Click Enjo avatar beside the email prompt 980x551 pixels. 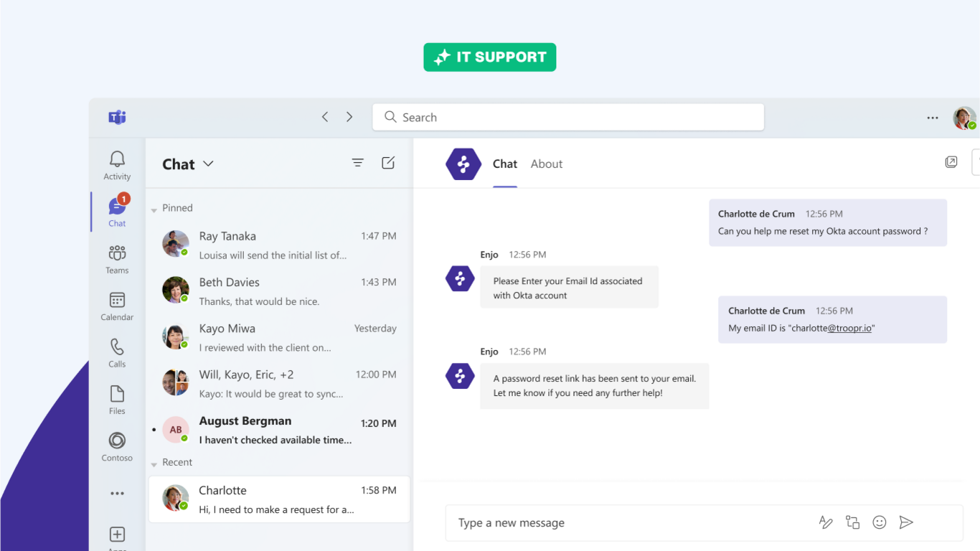[x=460, y=278]
